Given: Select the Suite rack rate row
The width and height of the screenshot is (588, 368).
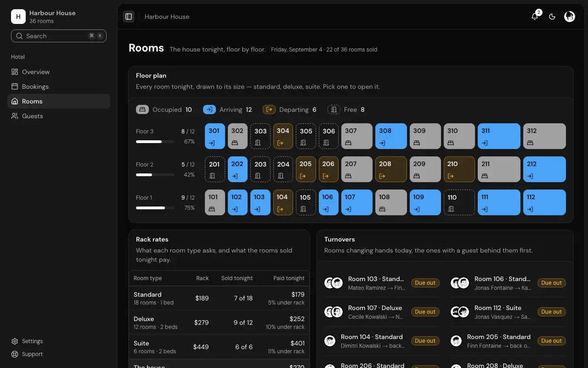Looking at the screenshot, I should pos(219,347).
